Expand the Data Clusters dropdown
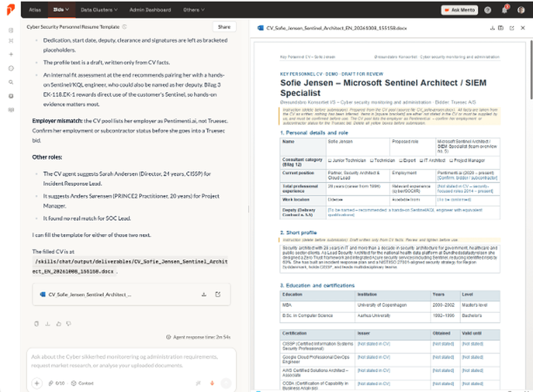 (99, 10)
